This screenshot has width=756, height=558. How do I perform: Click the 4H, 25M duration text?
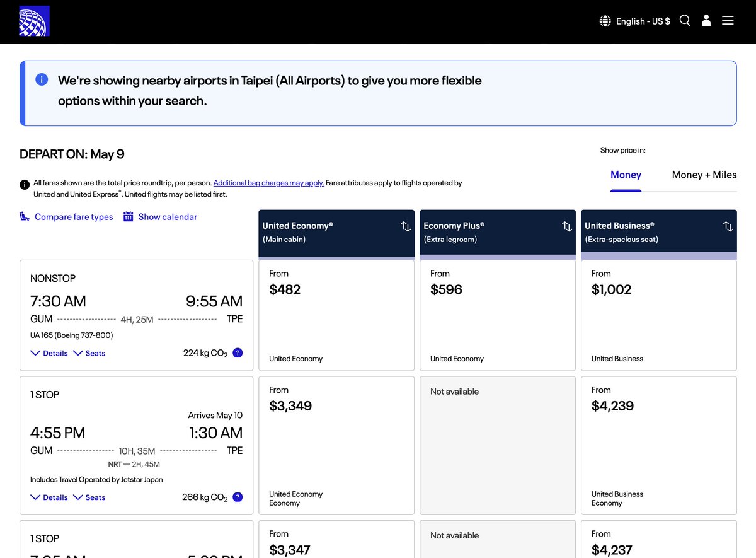click(x=137, y=320)
